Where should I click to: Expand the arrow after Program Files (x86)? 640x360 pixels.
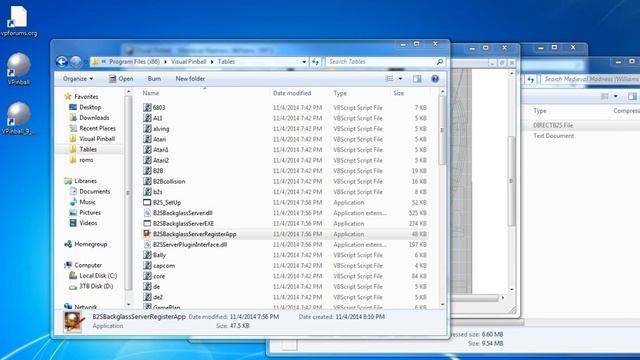pos(165,62)
